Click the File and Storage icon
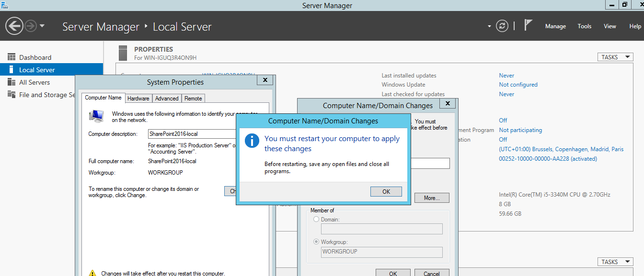The height and width of the screenshot is (276, 644). [x=11, y=95]
